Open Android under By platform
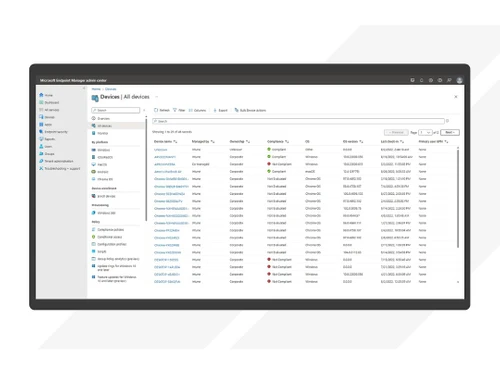Image resolution: width=500 pixels, height=375 pixels. [x=100, y=172]
